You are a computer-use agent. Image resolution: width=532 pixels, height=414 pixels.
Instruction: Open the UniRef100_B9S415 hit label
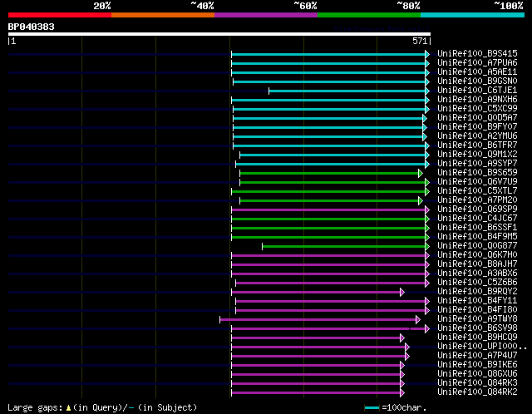click(477, 53)
